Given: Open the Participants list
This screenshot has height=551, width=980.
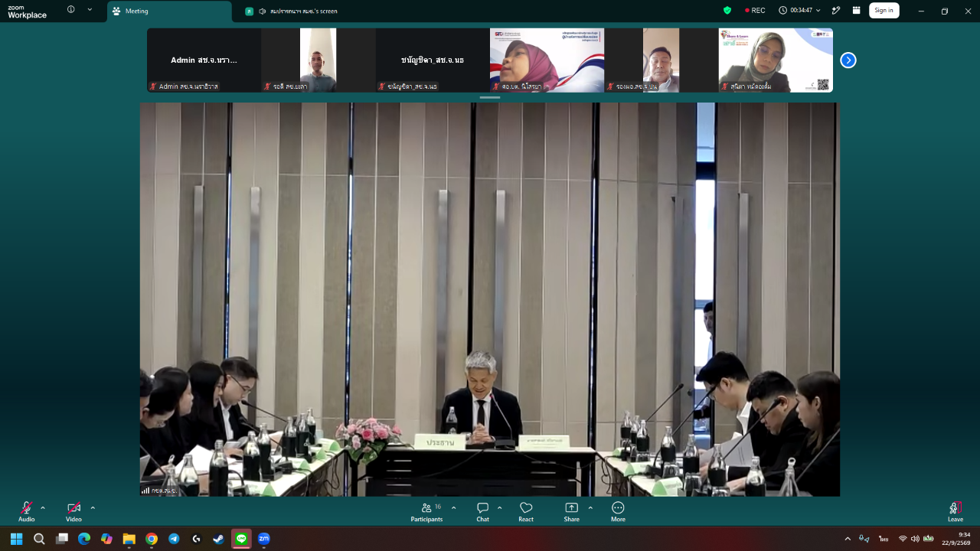Looking at the screenshot, I should click(x=426, y=512).
